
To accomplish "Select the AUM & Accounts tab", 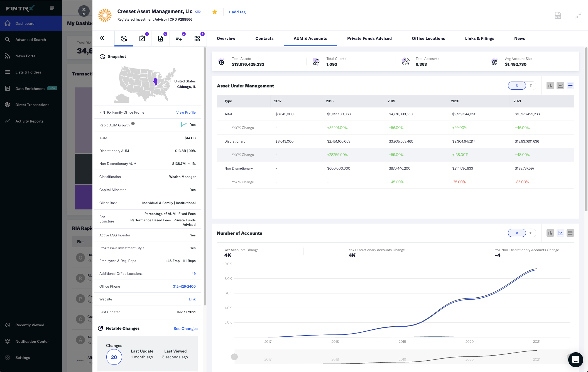I will tap(310, 38).
